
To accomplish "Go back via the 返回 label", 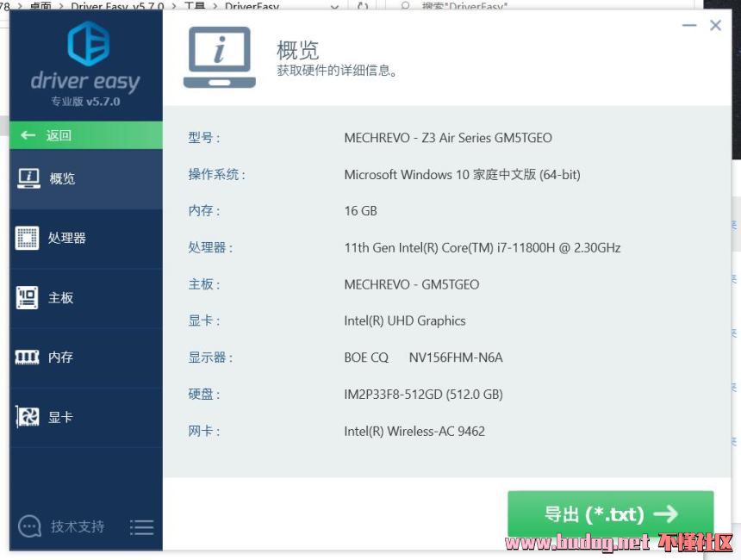I will point(59,135).
